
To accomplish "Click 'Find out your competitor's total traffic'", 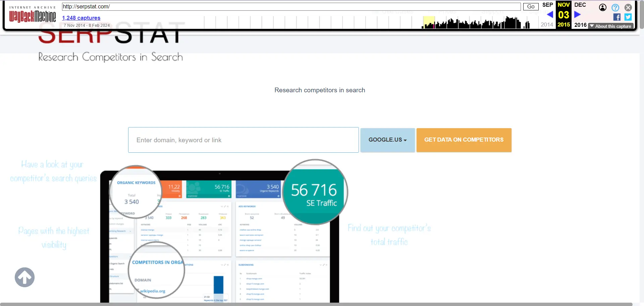I will (389, 235).
